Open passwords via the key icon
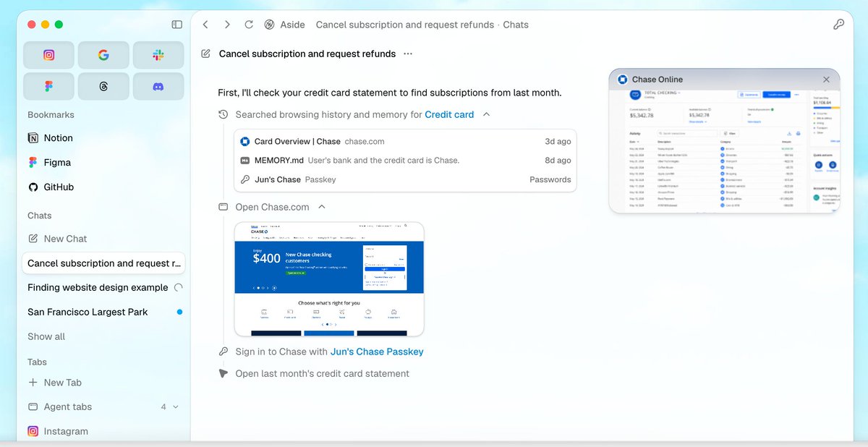This screenshot has width=868, height=447. [x=838, y=25]
